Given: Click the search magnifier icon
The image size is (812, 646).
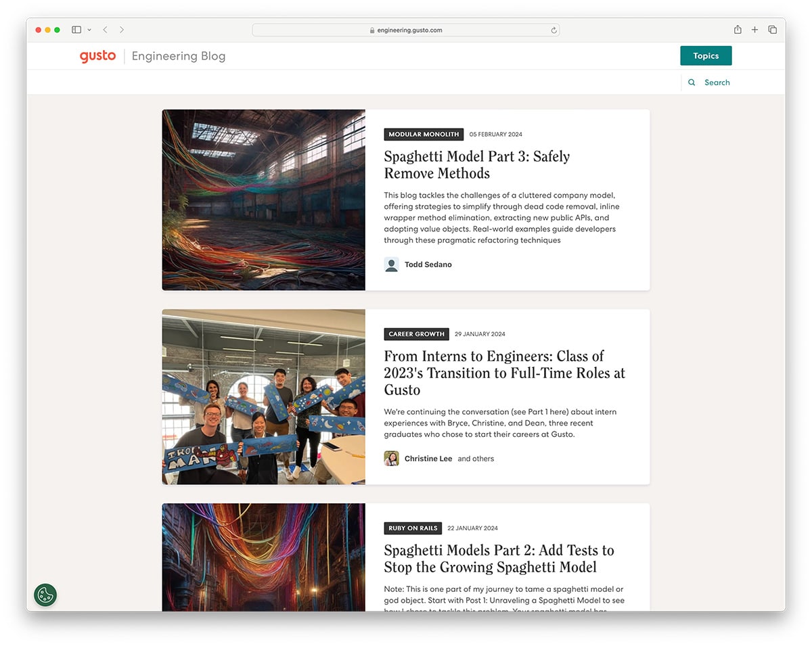Looking at the screenshot, I should [692, 83].
